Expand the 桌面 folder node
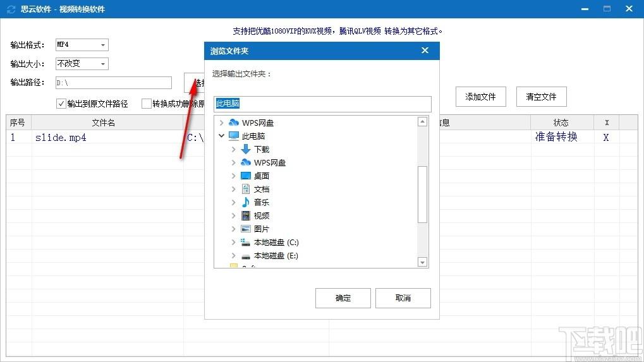Screen dimensions: 644x362 (233, 176)
